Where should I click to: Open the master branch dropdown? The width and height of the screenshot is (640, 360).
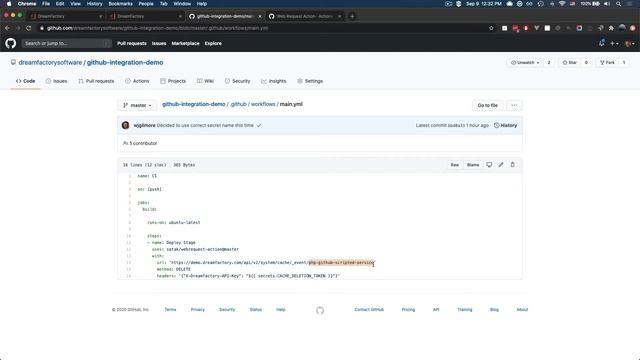click(137, 105)
